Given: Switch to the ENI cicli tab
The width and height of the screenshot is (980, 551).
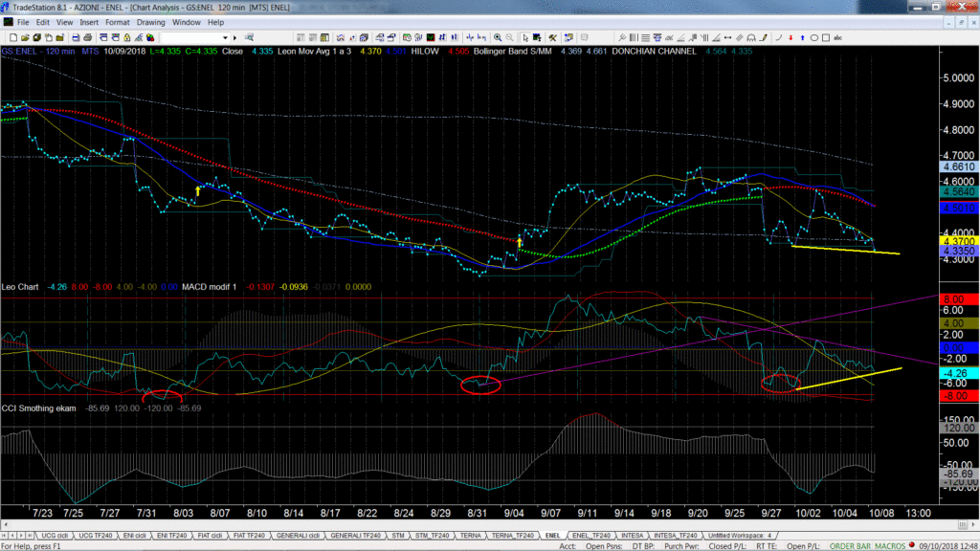Looking at the screenshot, I should tap(134, 536).
